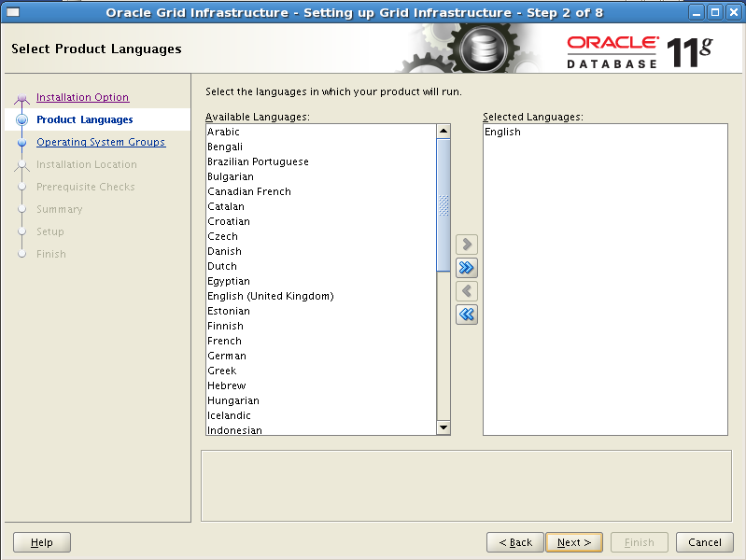Viewport: 746px width, 560px height.
Task: Highlight Greek in Available Languages
Action: point(321,371)
